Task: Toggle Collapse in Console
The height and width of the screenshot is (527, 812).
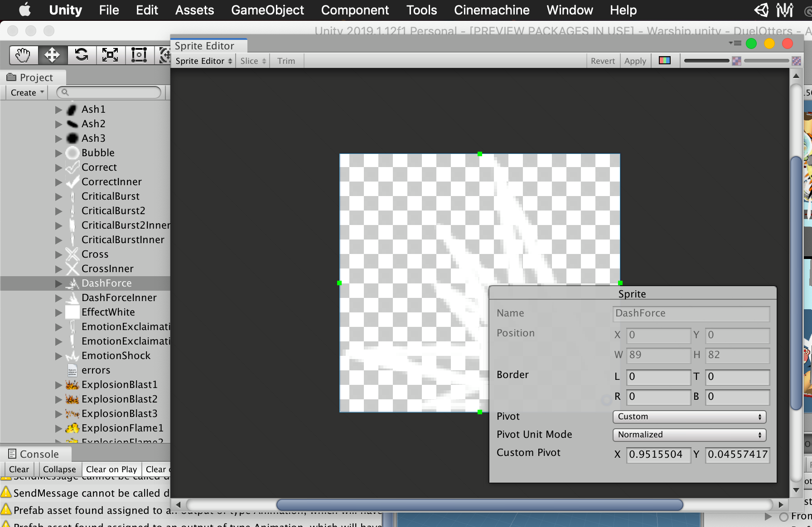Action: (59, 470)
